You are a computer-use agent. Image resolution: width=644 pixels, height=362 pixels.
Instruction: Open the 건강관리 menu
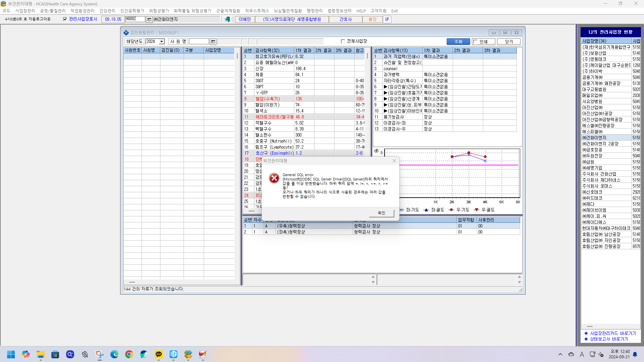click(x=107, y=11)
